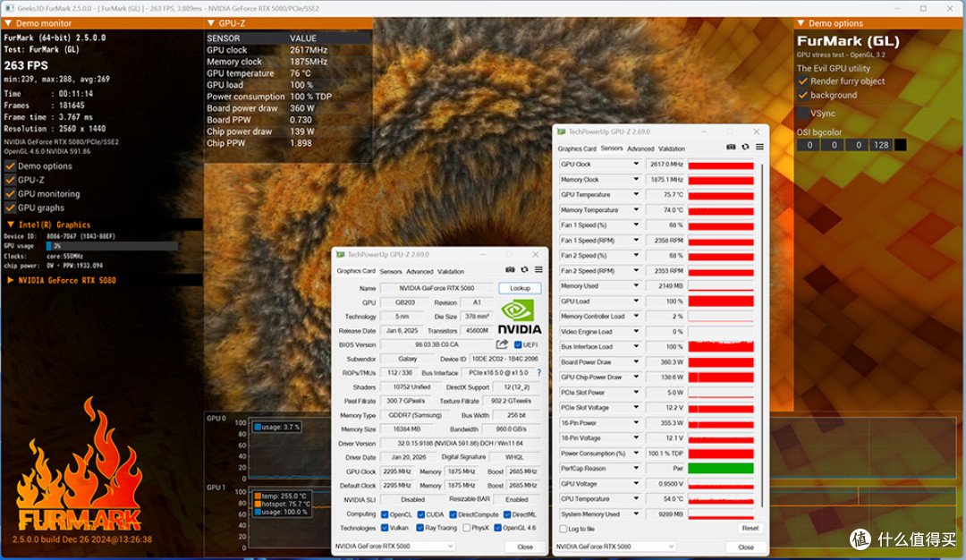Open GPU Clock sensor dropdown
This screenshot has height=560, width=966.
pos(636,164)
